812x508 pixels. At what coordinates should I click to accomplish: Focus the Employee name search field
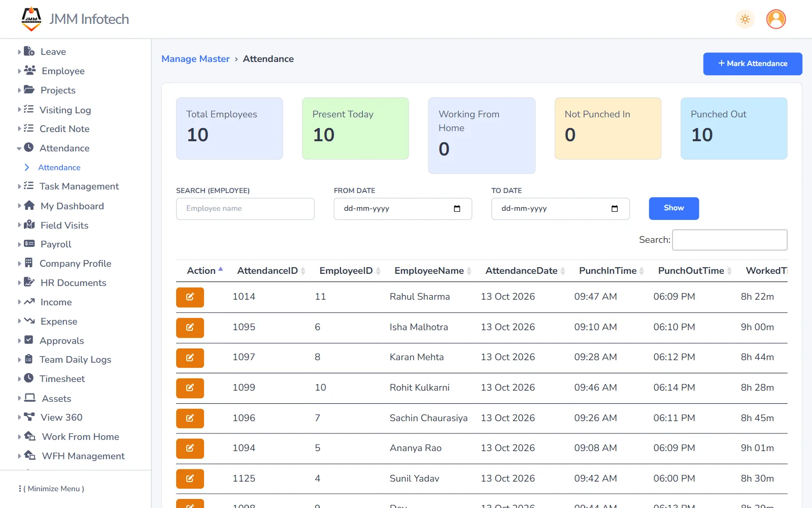tap(245, 209)
